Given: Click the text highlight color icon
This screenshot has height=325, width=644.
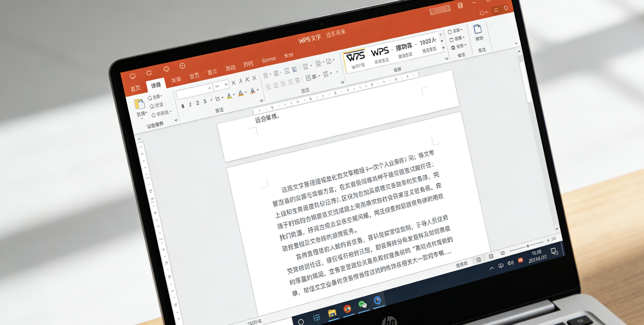Looking at the screenshot, I should [x=229, y=97].
